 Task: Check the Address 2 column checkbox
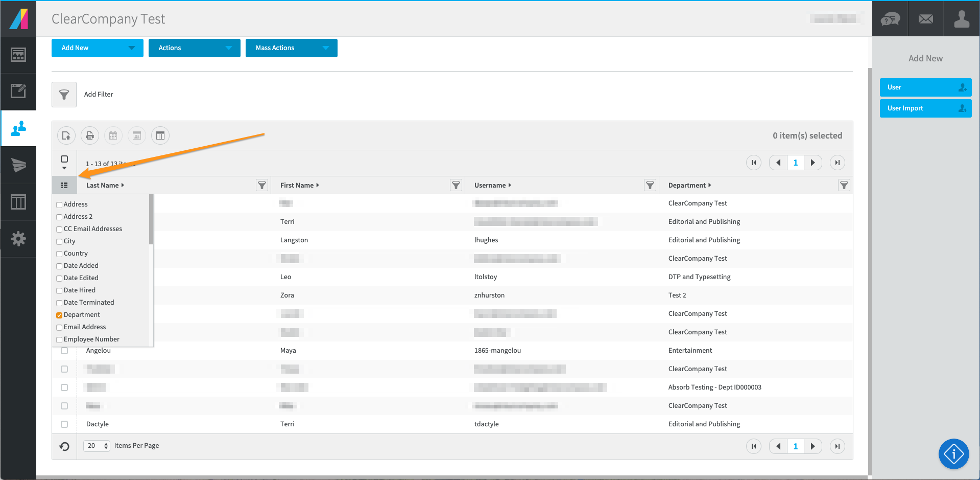tap(59, 217)
